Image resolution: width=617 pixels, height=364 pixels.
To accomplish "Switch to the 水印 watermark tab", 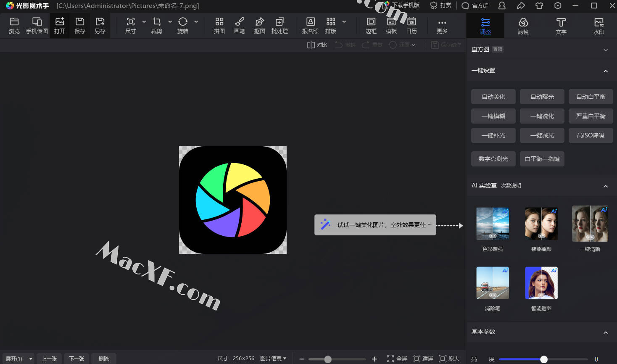I will tap(599, 26).
